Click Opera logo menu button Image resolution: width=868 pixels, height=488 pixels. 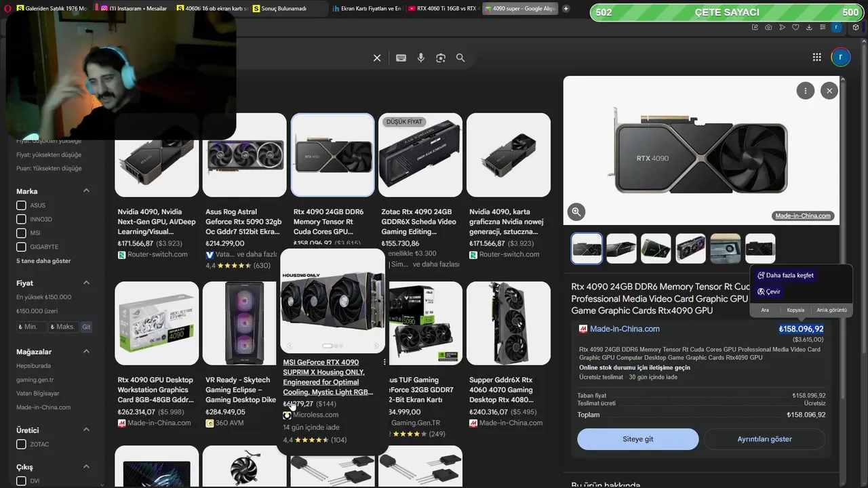point(7,9)
